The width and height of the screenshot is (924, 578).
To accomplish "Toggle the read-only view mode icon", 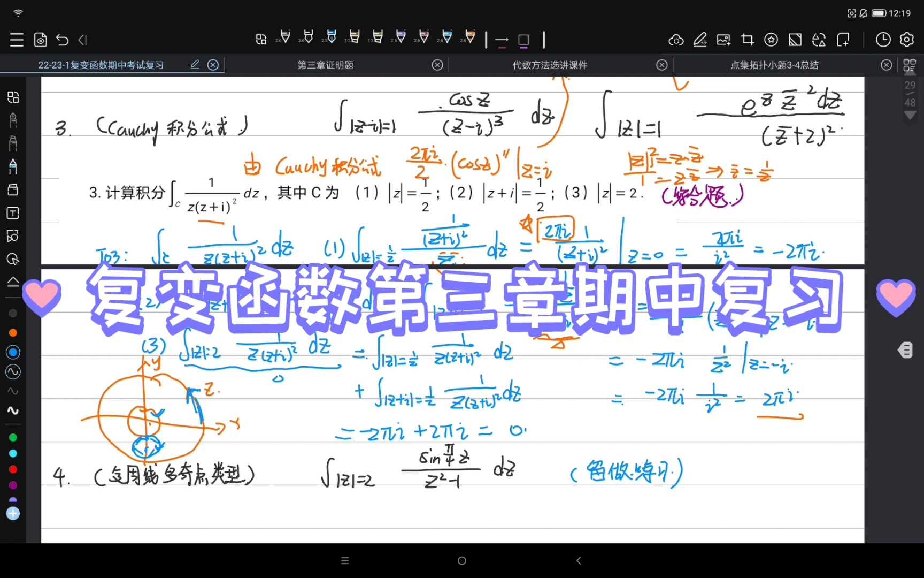I will click(40, 40).
